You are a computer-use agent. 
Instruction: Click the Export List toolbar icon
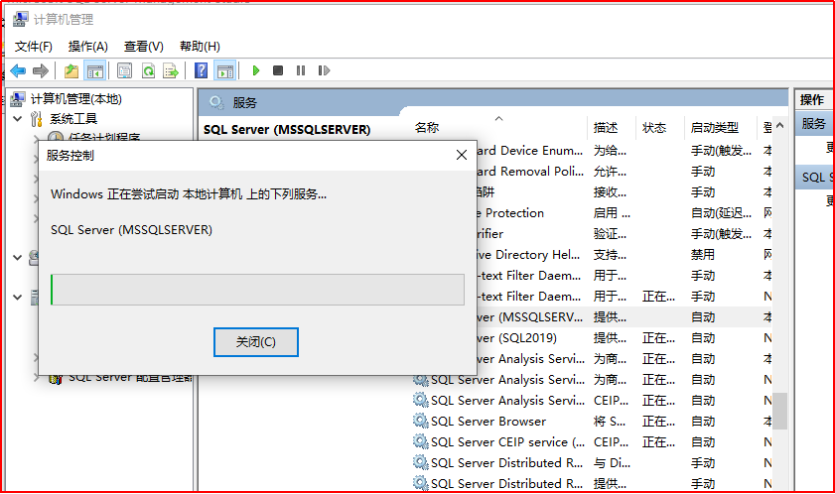(171, 71)
